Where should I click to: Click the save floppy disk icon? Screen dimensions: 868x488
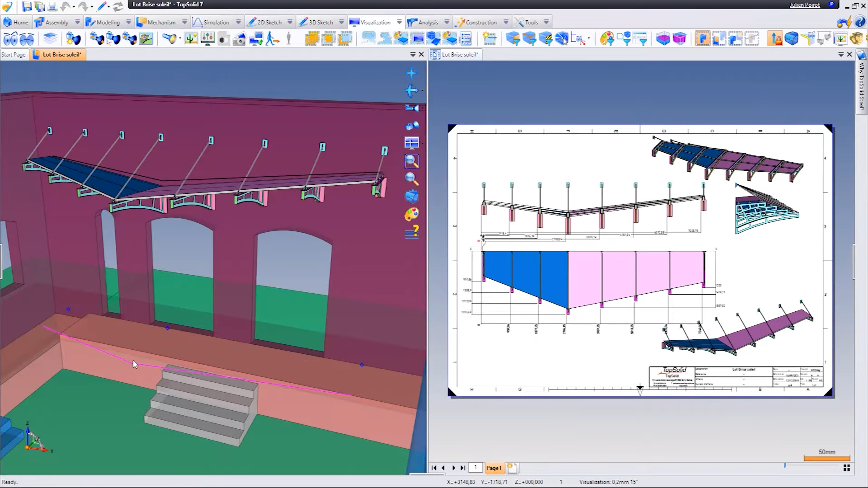[27, 6]
